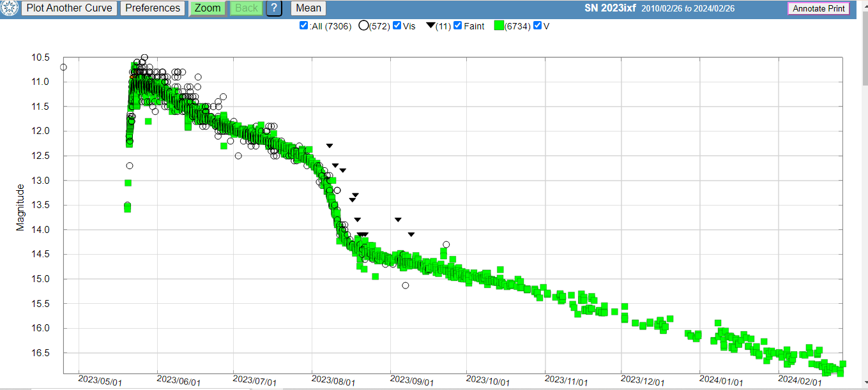Open help with the question mark button
The width and height of the screenshot is (868, 390).
274,8
